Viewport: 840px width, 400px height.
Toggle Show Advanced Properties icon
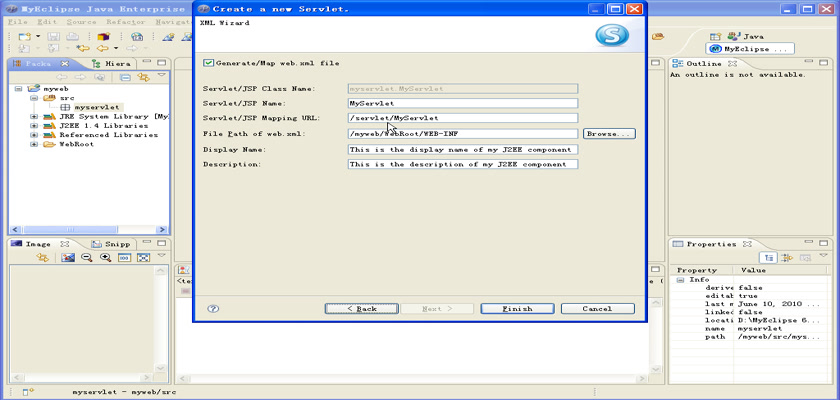pyautogui.click(x=787, y=258)
